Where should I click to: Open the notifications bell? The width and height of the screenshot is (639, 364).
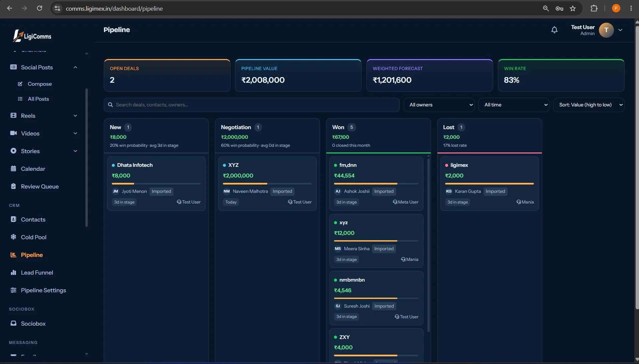click(x=554, y=30)
